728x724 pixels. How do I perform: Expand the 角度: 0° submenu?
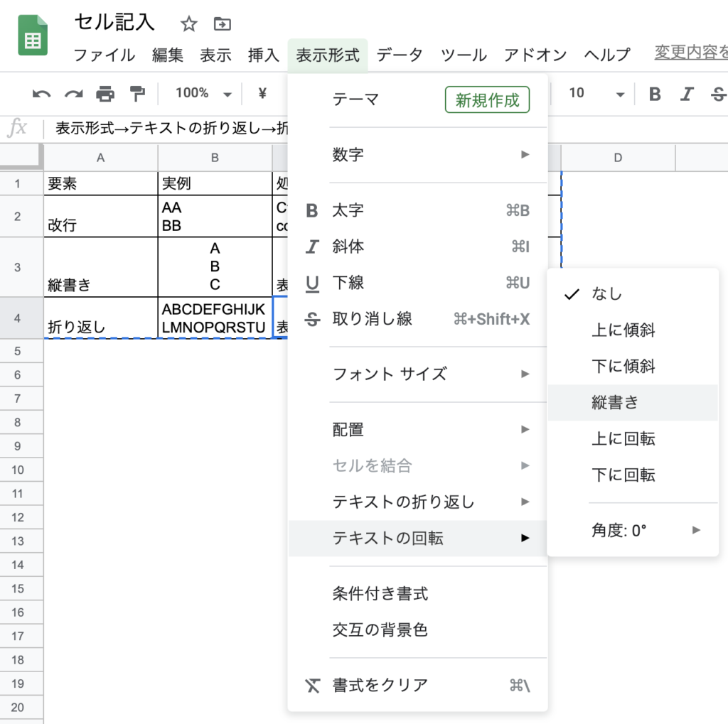[x=633, y=530]
